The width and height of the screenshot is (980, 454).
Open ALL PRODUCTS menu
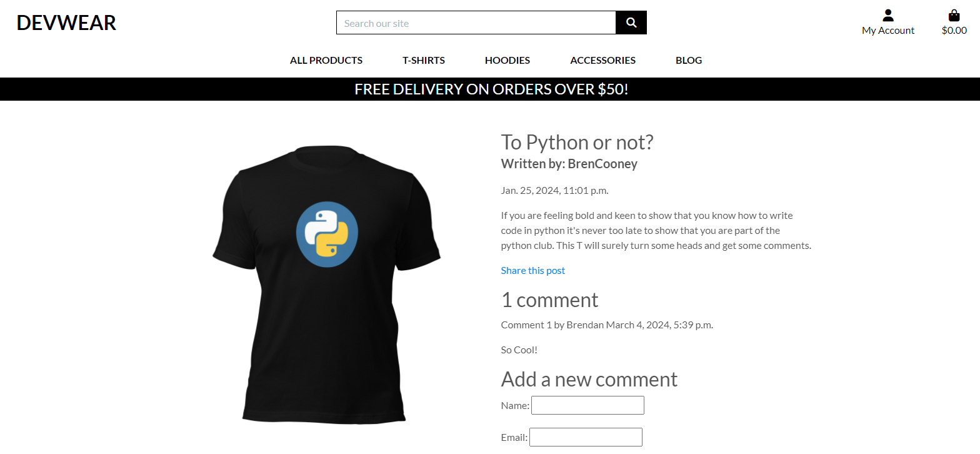click(x=326, y=61)
